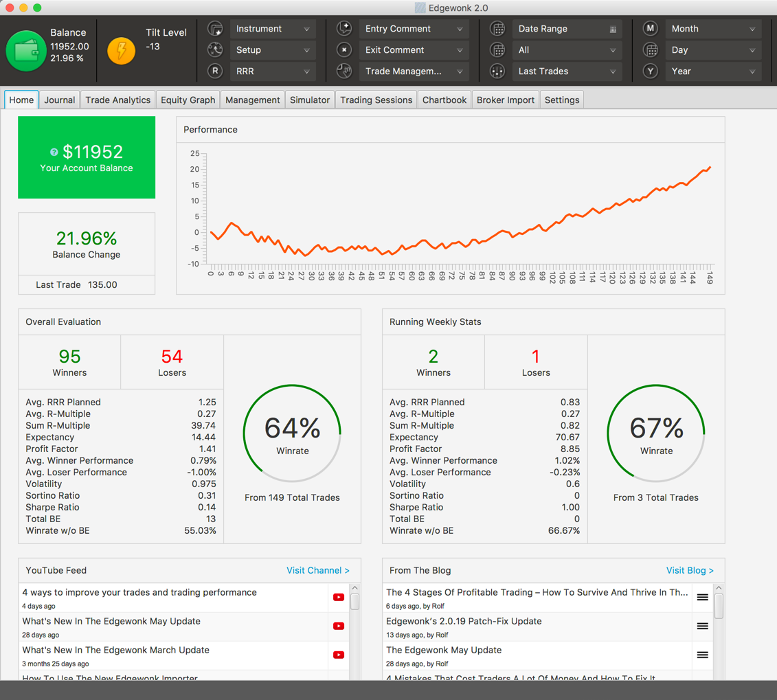
Task: Click the help icon beside $11952 balance
Action: (x=54, y=153)
